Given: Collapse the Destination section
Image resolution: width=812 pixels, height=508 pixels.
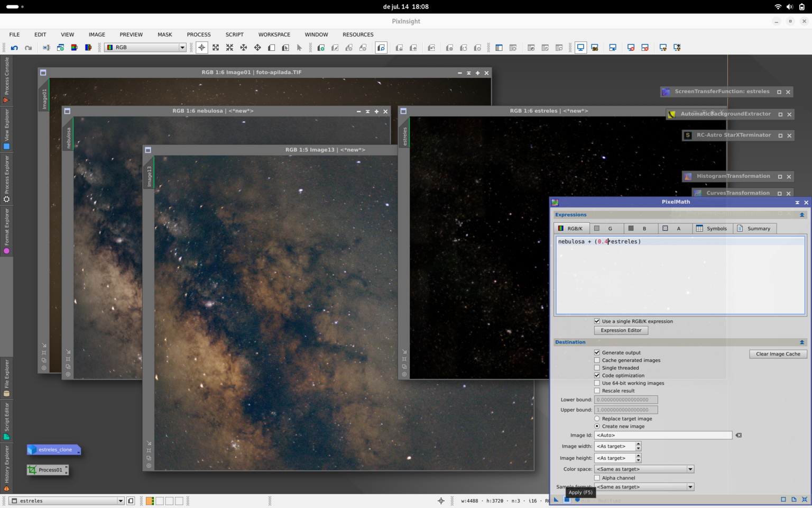Looking at the screenshot, I should (802, 342).
